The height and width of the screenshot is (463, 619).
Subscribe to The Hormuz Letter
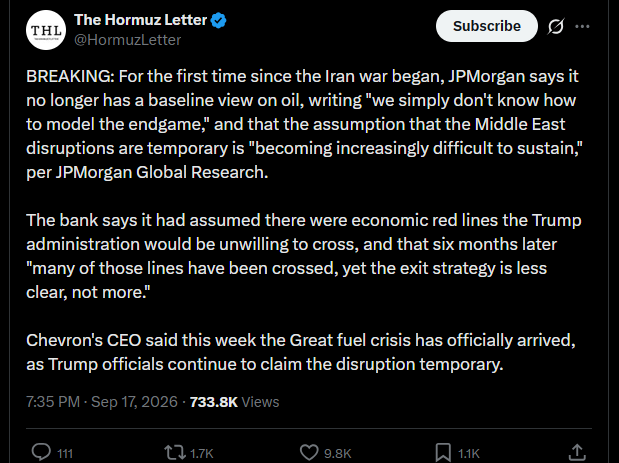pos(487,26)
